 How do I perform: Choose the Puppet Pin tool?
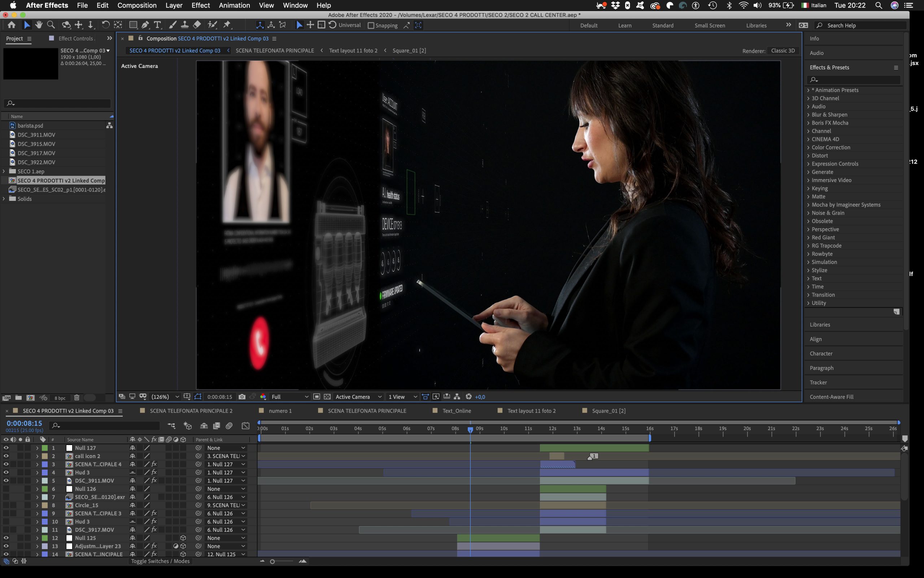227,25
